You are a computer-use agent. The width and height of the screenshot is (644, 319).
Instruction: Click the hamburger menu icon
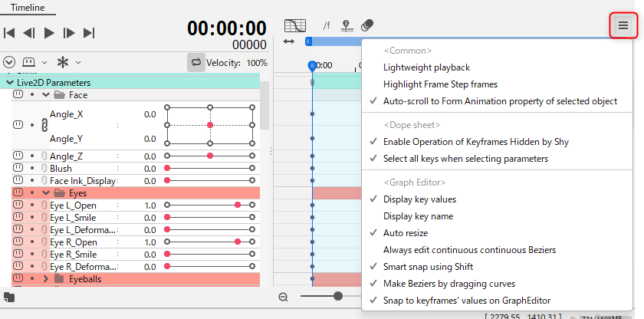click(x=623, y=25)
